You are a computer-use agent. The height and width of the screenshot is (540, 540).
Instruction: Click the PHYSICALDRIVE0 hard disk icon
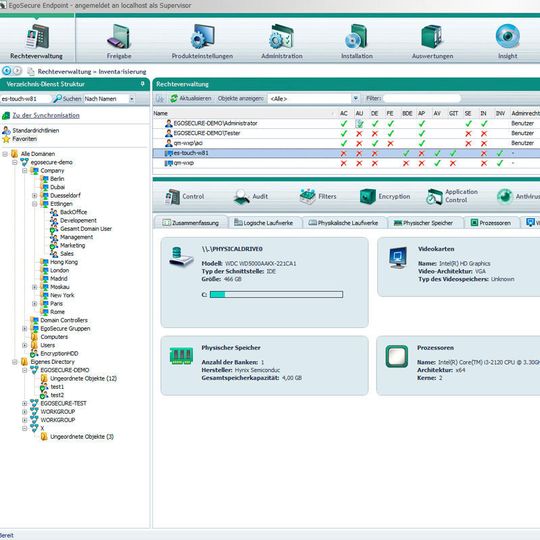pyautogui.click(x=181, y=257)
